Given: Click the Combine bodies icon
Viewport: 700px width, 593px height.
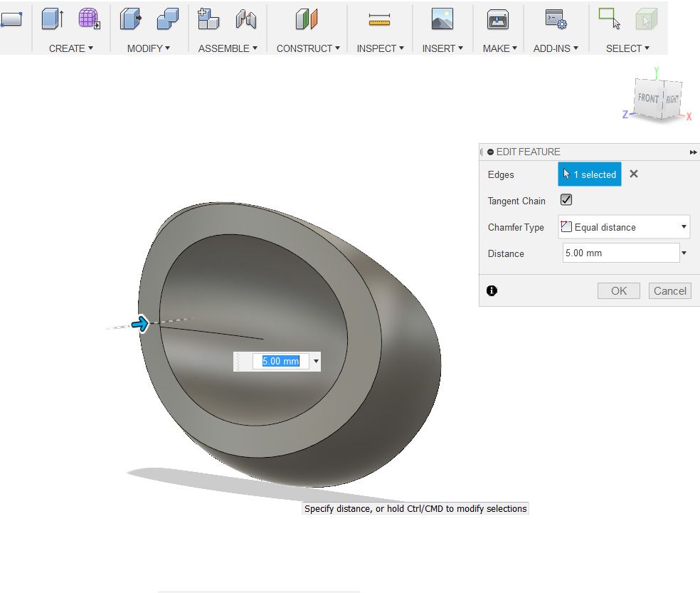Looking at the screenshot, I should coord(167,19).
